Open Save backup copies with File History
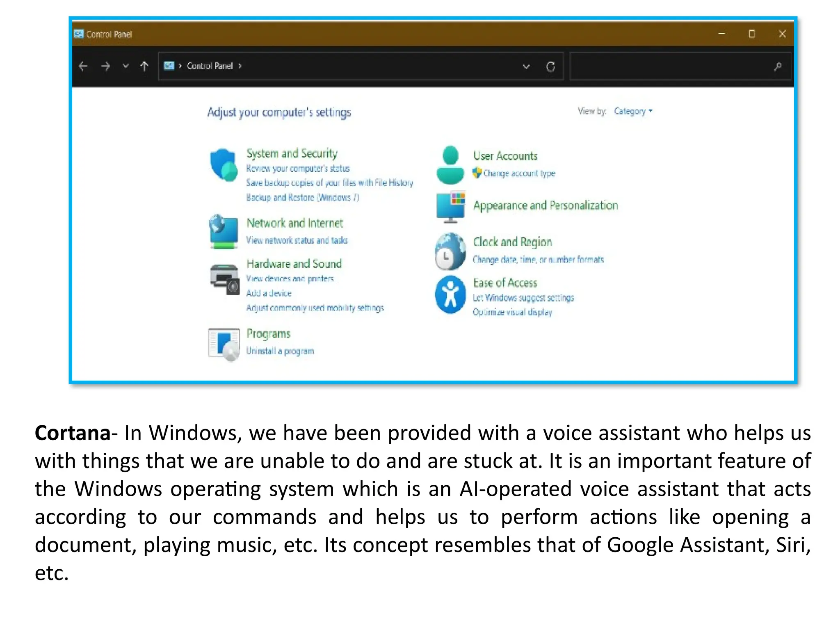 pyautogui.click(x=329, y=183)
